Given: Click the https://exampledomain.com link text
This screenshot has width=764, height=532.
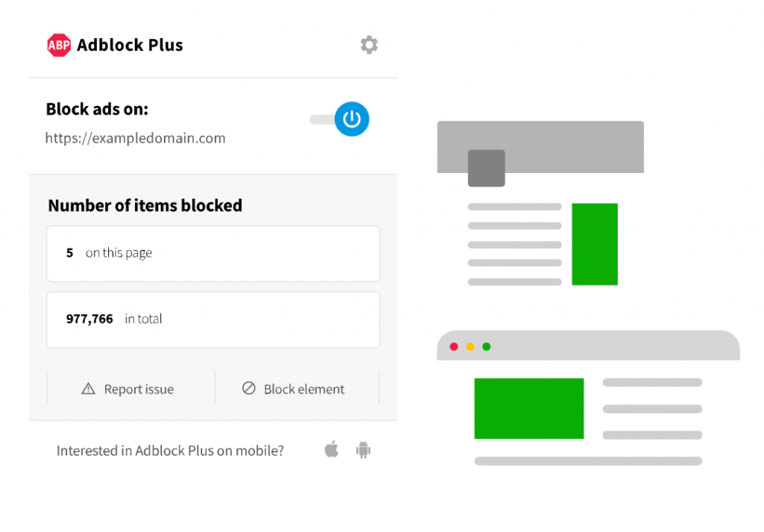Looking at the screenshot, I should click(136, 138).
